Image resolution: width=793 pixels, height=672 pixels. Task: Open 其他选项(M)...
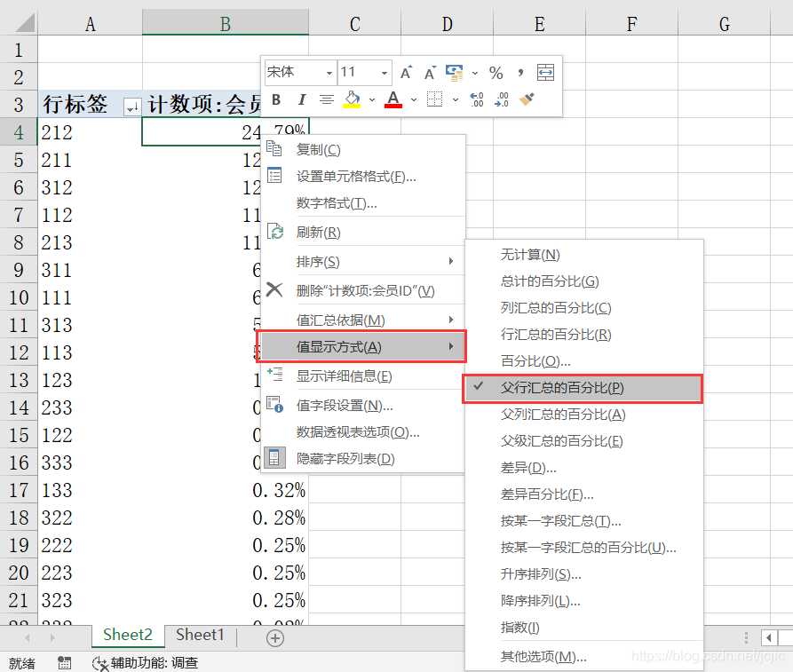tap(583, 657)
